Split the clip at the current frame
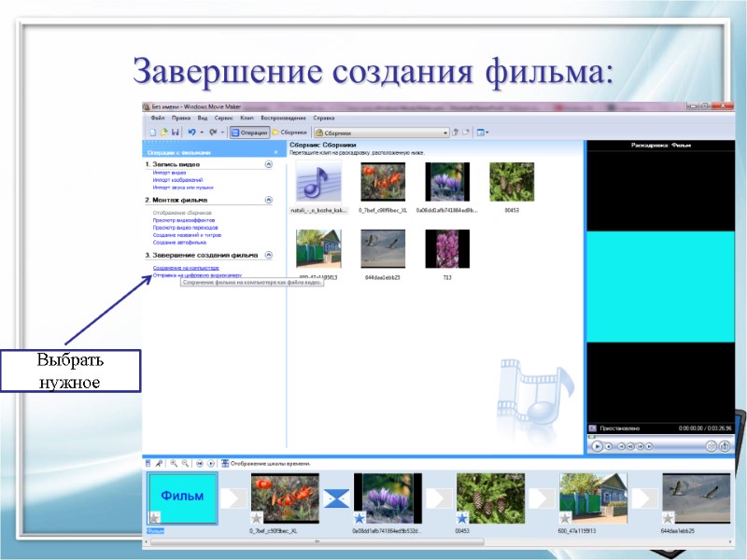747x560 pixels. coord(711,446)
